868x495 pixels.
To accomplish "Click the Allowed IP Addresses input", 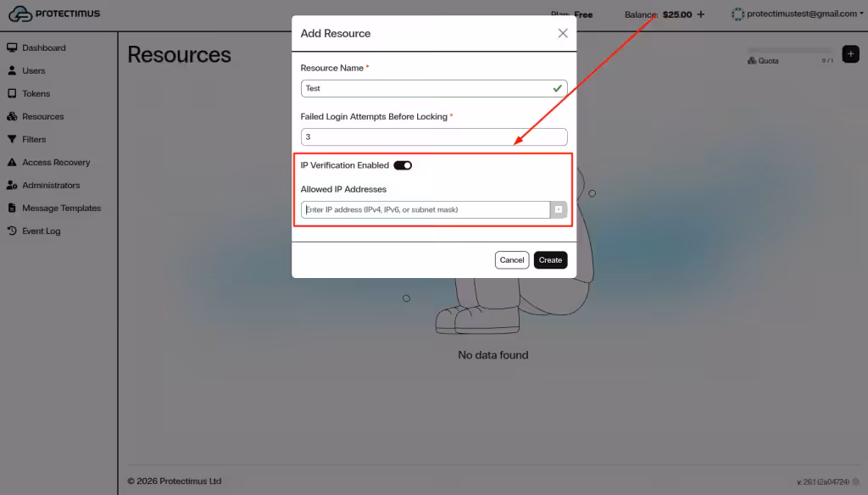I will (x=426, y=209).
